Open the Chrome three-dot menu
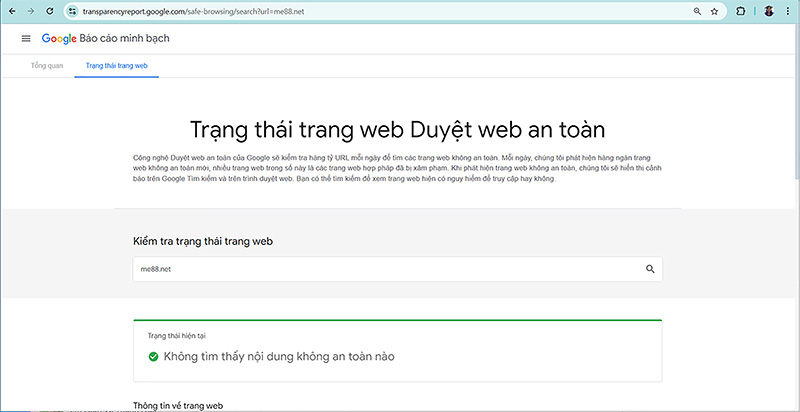This screenshot has height=412, width=800. click(787, 11)
